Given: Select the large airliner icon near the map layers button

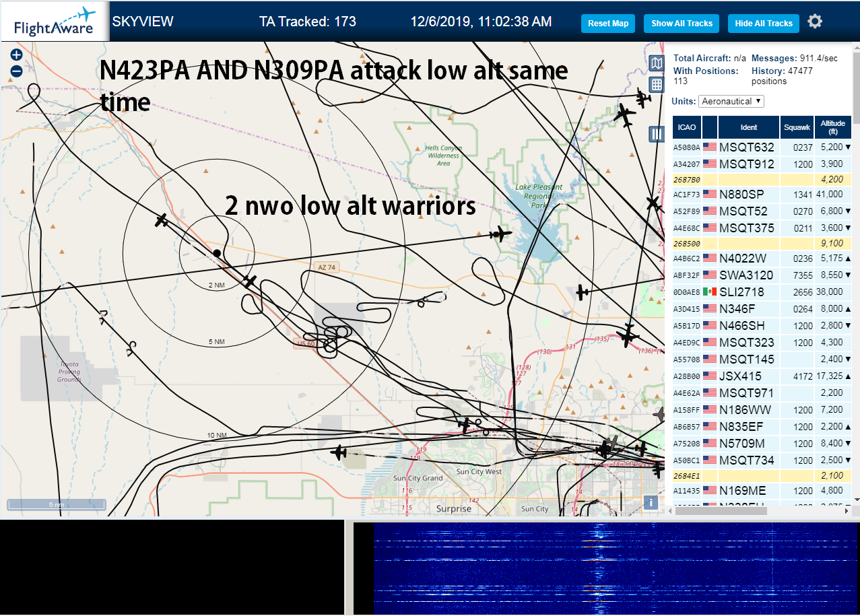Looking at the screenshot, I should pyautogui.click(x=626, y=115).
